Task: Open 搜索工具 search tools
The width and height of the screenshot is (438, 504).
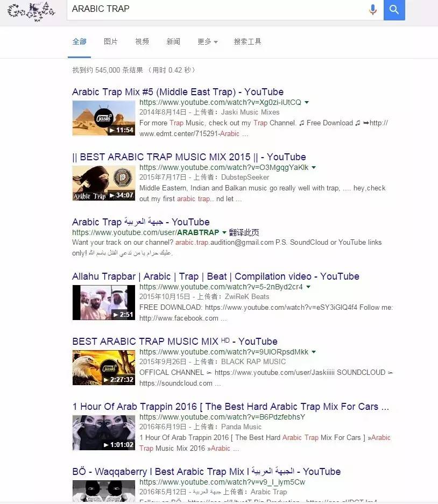Action: click(x=248, y=42)
